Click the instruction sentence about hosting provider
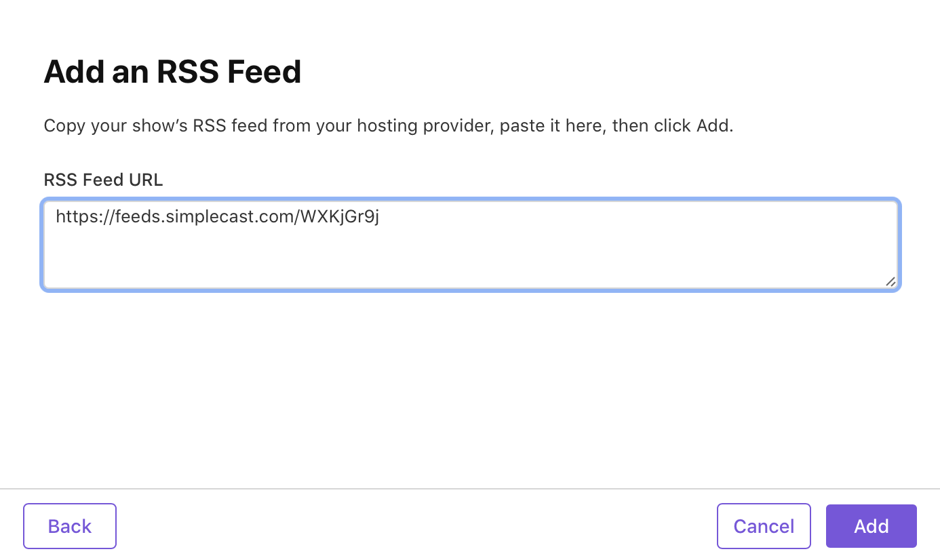 coord(389,126)
